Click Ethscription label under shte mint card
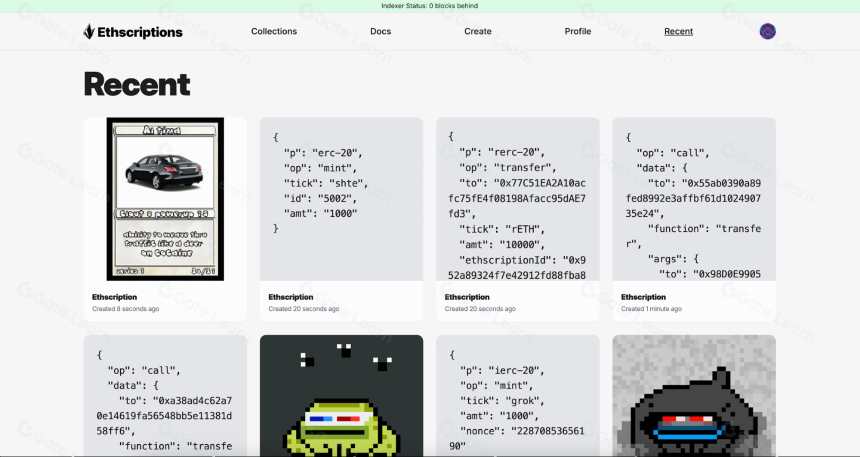The width and height of the screenshot is (860, 457). tap(291, 297)
